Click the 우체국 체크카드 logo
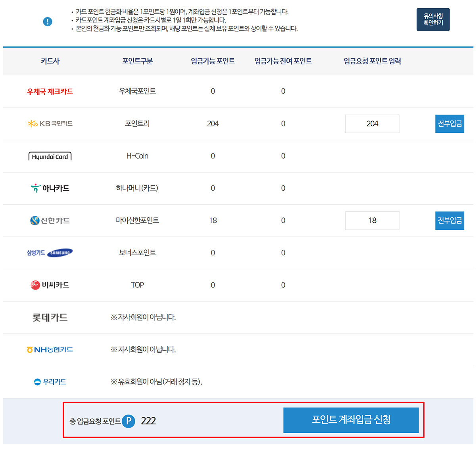Image resolution: width=476 pixels, height=449 pixels. [x=50, y=92]
